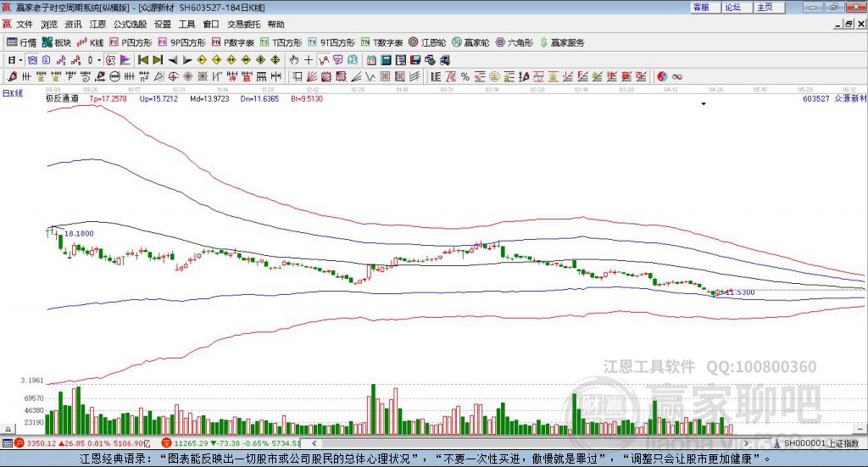Click the 赢家服务 dollar-sign icon

tap(545, 42)
